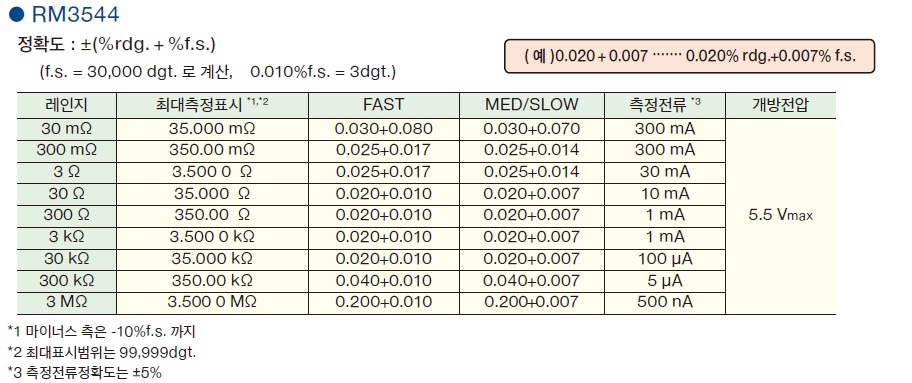Click footnote *3 about current accuracy

84,372
